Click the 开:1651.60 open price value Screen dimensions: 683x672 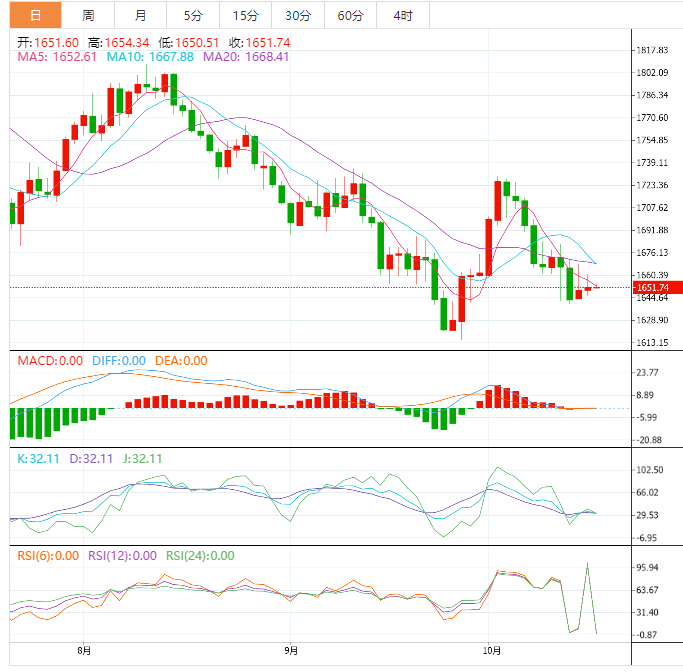(48, 43)
